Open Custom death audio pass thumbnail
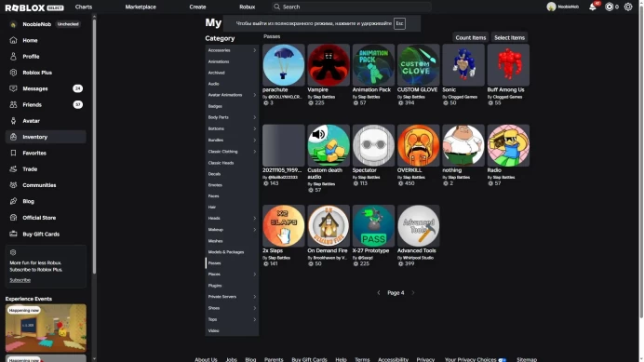 click(x=329, y=145)
